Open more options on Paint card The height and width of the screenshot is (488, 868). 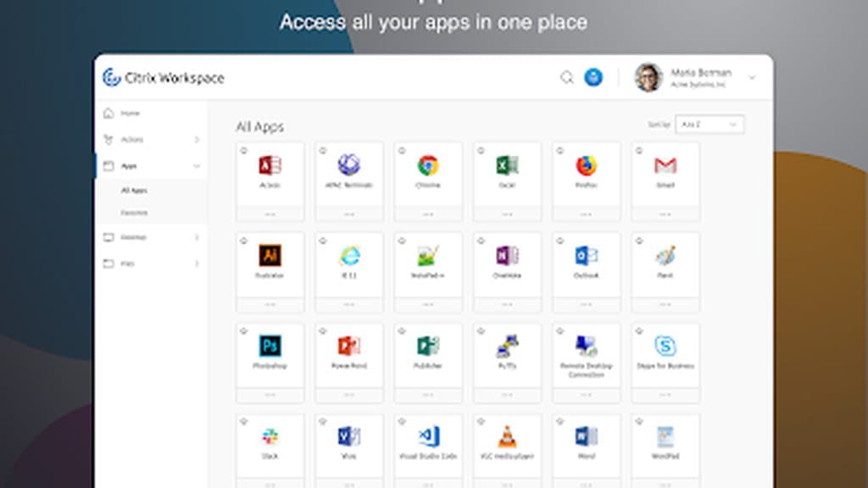[665, 304]
